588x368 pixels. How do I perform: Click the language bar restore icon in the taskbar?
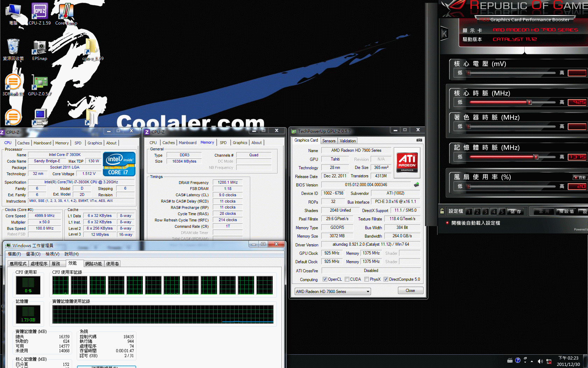pyautogui.click(x=525, y=358)
